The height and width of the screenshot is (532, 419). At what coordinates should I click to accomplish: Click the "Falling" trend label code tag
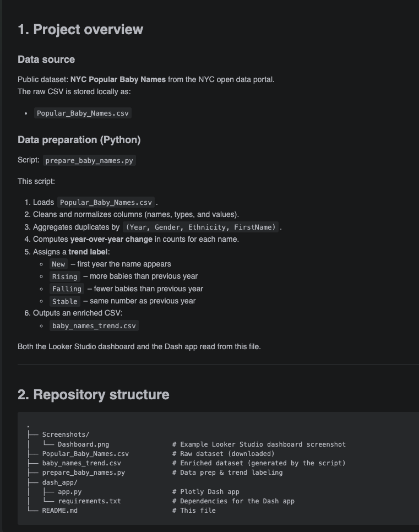67,289
